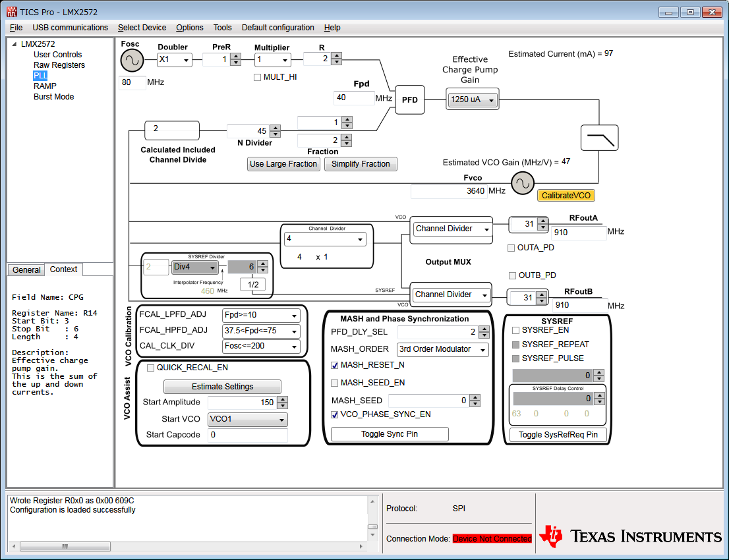
Task: Toggle SYSREF_REPEAT checkbox
Action: 515,345
